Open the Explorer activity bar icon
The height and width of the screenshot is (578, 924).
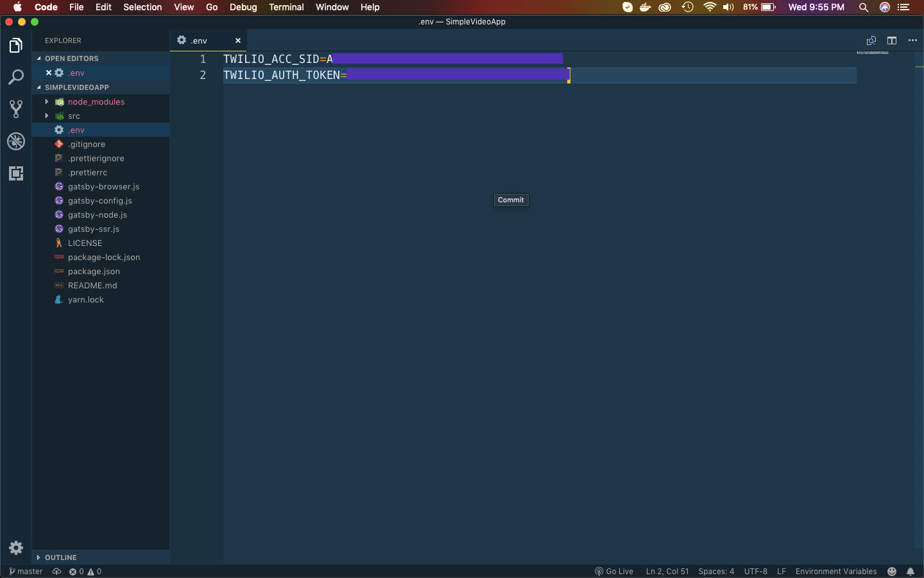16,46
